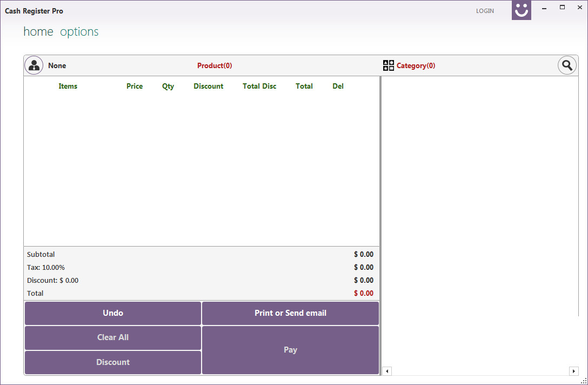Switch to the Category(0) view
Screen dimensions: 588x385
tap(416, 65)
